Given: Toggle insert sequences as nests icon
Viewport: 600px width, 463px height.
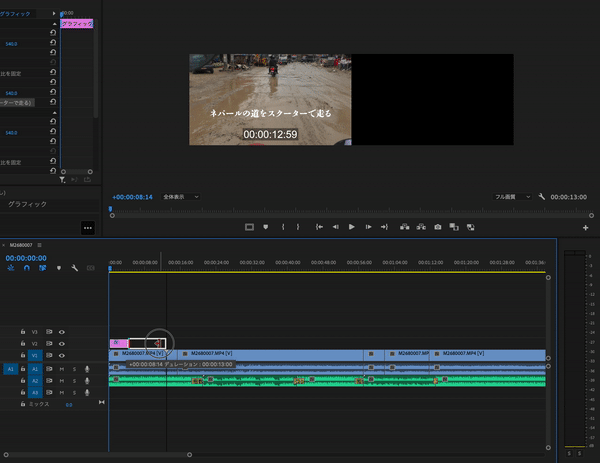Looking at the screenshot, I should point(11,268).
